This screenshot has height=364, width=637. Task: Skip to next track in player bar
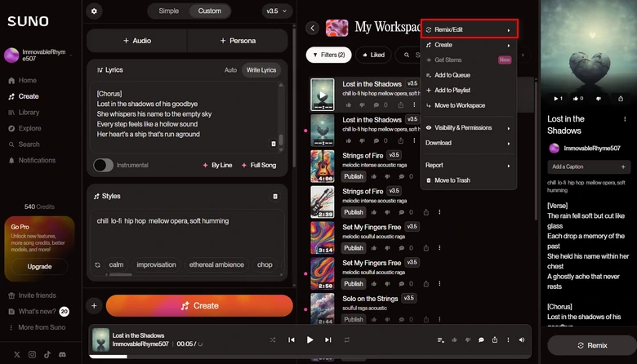point(327,340)
